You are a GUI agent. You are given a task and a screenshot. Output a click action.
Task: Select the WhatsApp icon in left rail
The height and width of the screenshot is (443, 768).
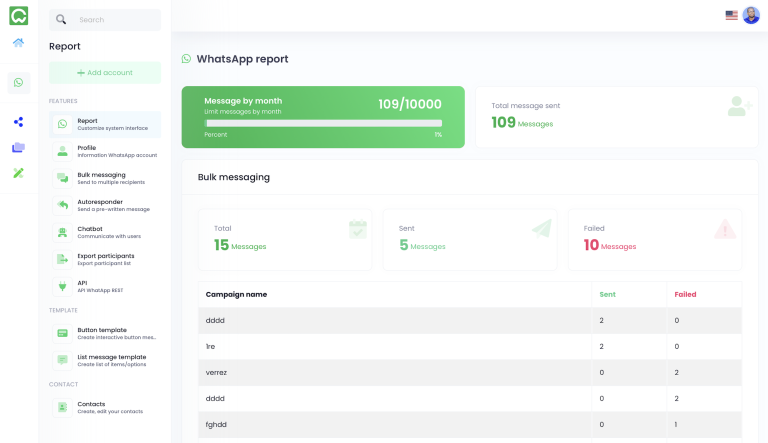click(18, 82)
